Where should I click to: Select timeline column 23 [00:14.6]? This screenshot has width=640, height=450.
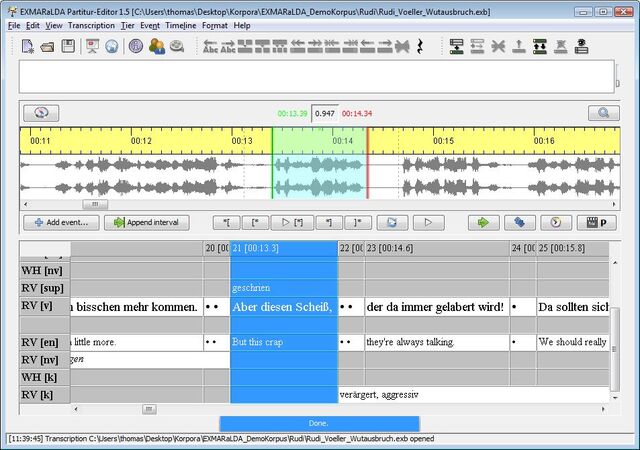click(x=437, y=248)
